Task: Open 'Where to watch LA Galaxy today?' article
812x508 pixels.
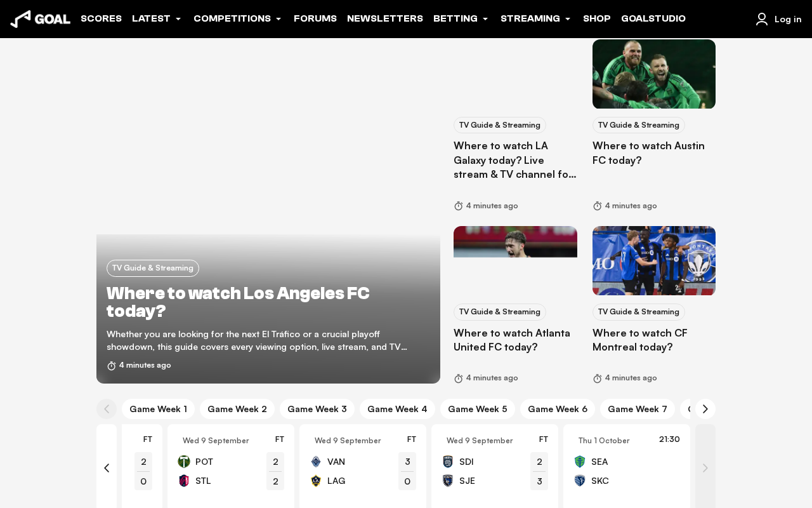Action: coord(515,160)
